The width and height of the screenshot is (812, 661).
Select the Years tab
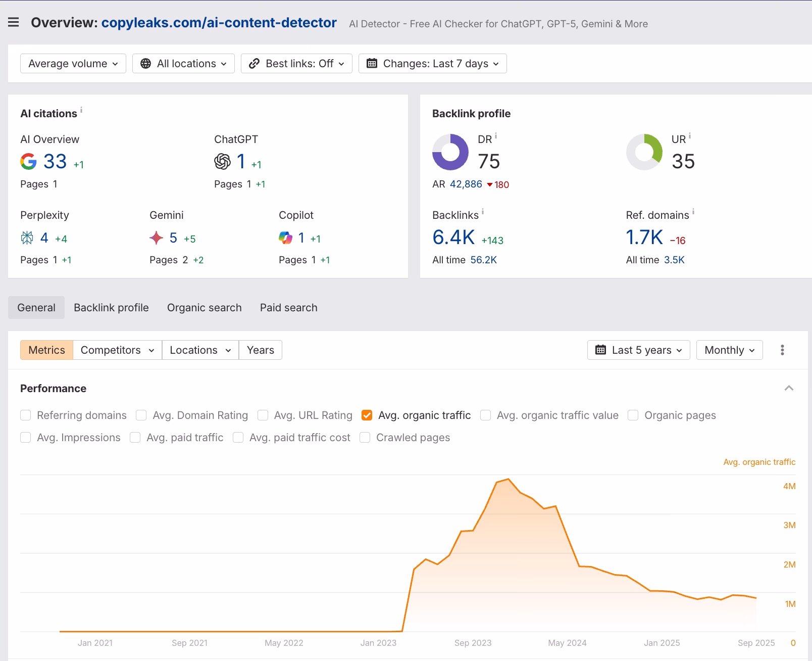pos(261,350)
